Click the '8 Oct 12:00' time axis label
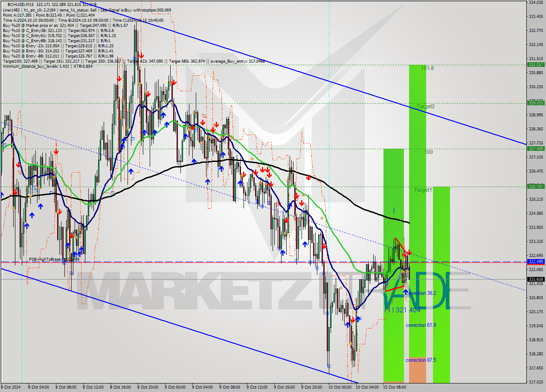 coord(93,387)
